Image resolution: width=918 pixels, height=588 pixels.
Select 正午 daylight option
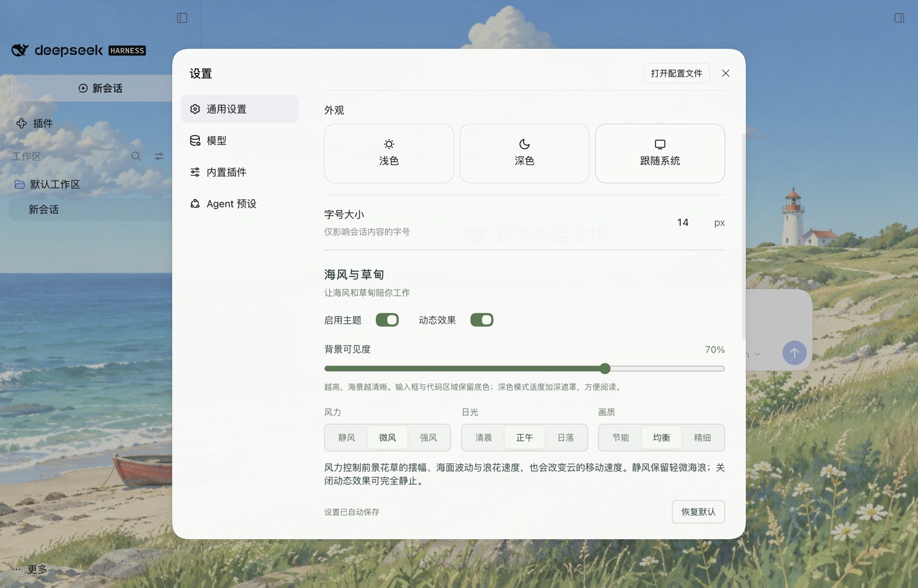524,438
